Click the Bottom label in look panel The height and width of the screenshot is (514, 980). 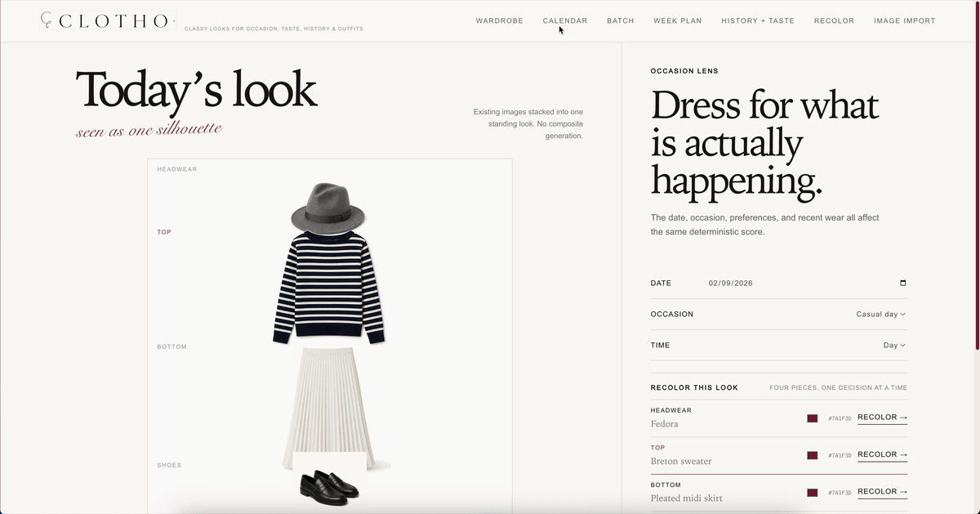(x=172, y=346)
